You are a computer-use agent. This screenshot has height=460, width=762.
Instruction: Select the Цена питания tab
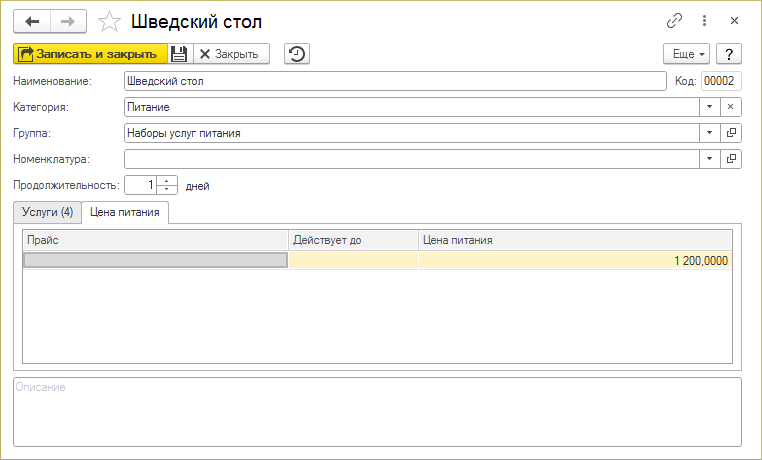coord(125,212)
